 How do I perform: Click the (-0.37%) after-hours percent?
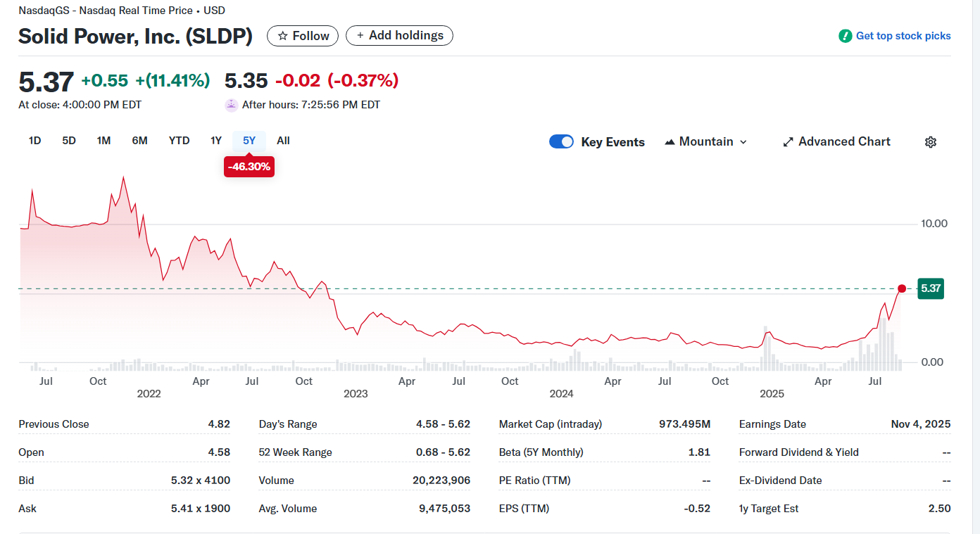pyautogui.click(x=363, y=81)
